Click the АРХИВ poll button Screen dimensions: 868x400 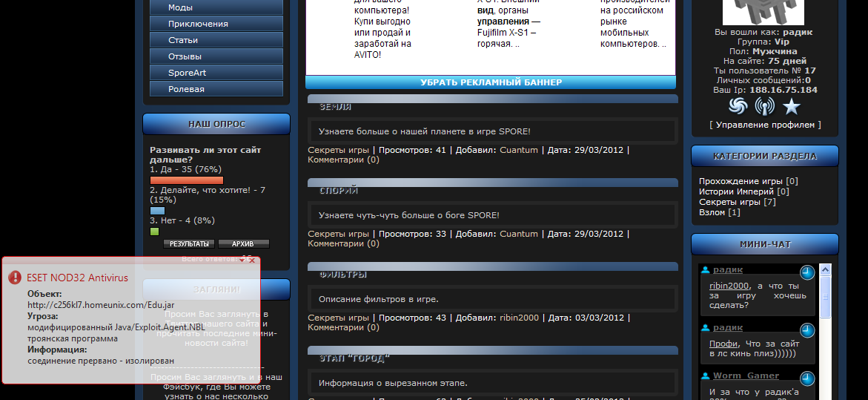tap(243, 243)
